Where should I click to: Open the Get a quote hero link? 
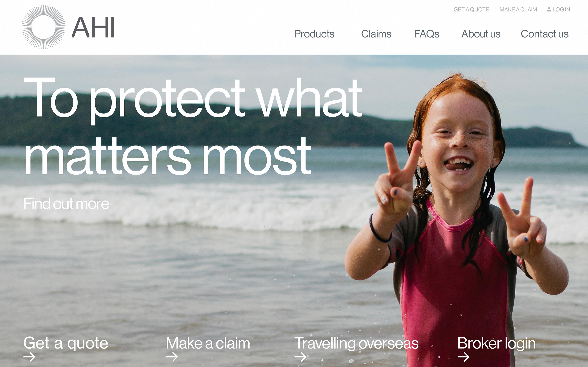[66, 343]
